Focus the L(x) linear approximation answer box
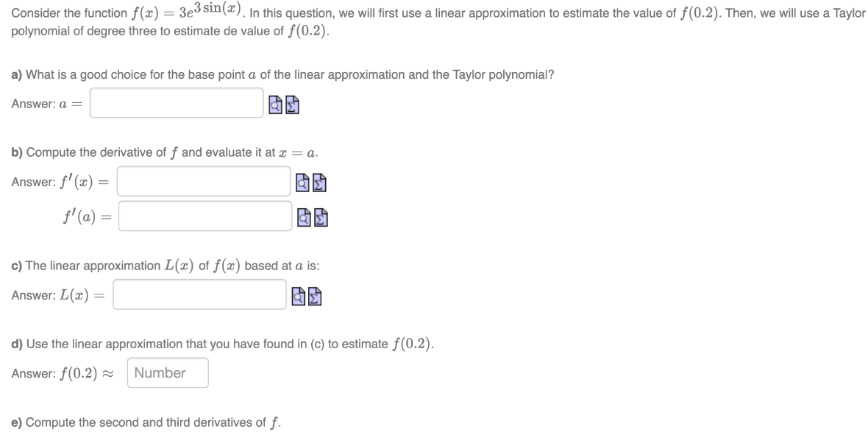Image resolution: width=868 pixels, height=435 pixels. [x=199, y=294]
